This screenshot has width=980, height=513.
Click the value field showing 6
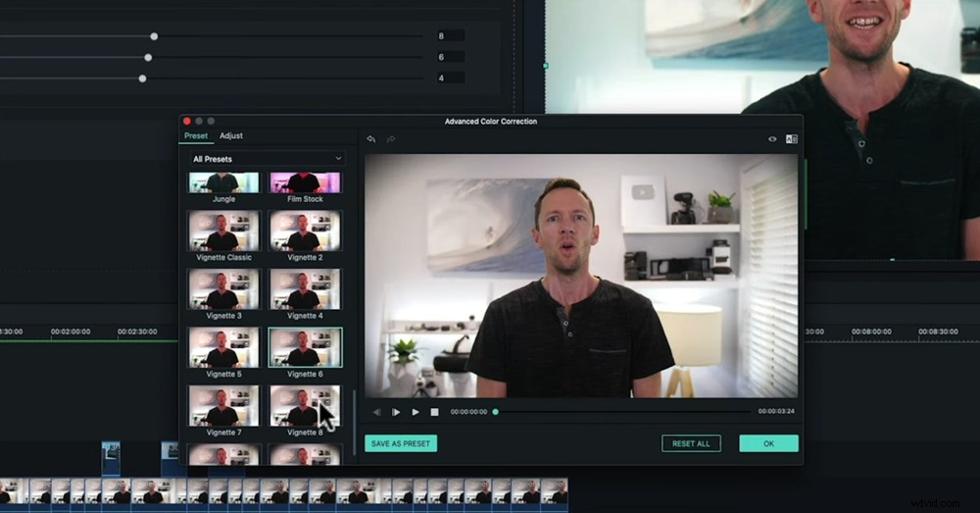pos(450,57)
